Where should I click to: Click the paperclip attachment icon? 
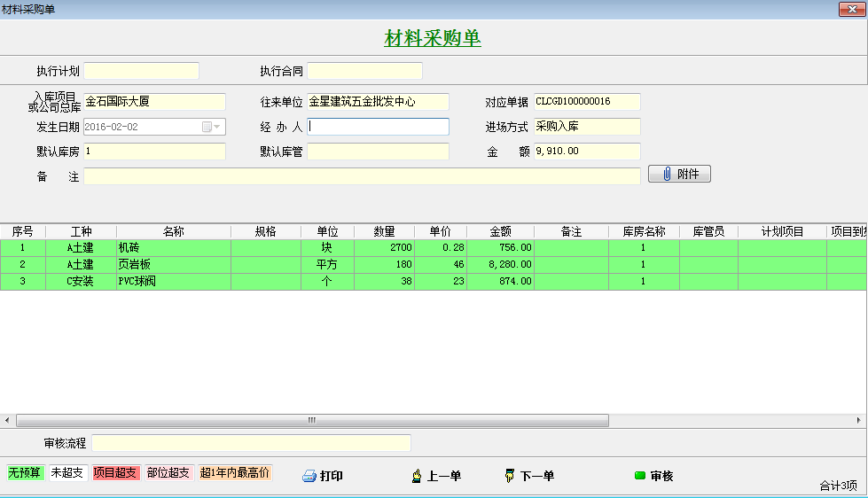coord(665,175)
